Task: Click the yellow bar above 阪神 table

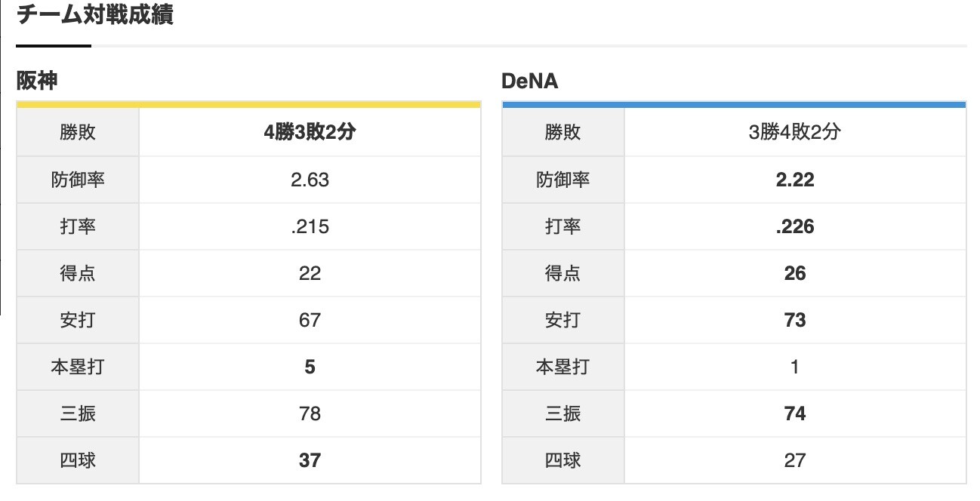Action: (x=248, y=105)
